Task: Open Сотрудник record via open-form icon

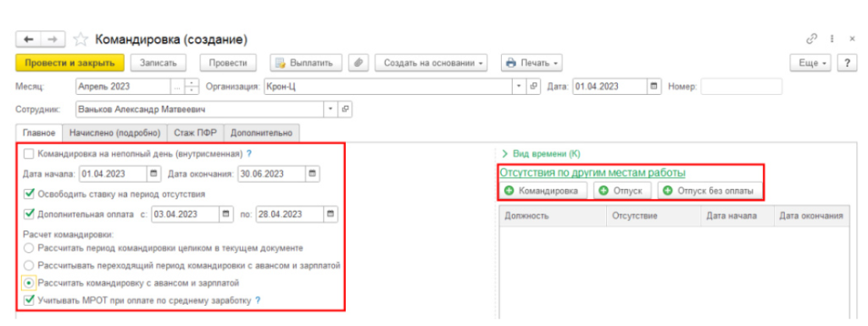Action: [345, 109]
